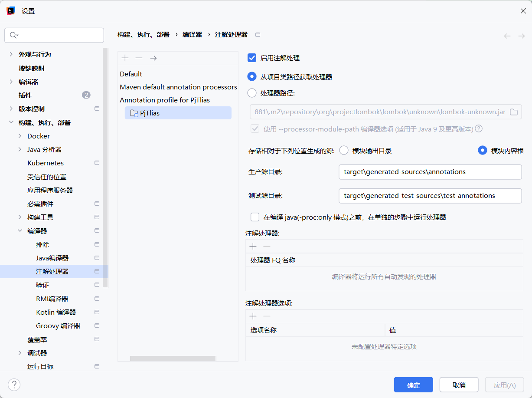Click the help question mark button
This screenshot has width=532, height=398.
click(14, 385)
